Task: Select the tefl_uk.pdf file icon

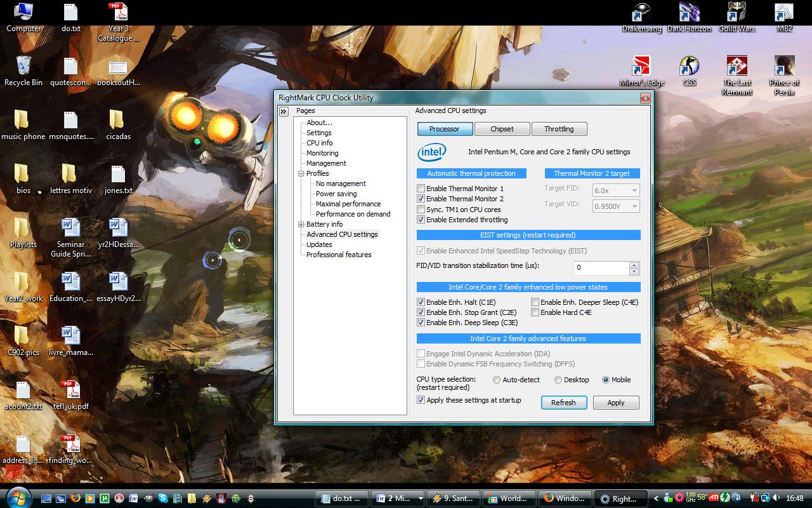Action: click(x=70, y=395)
